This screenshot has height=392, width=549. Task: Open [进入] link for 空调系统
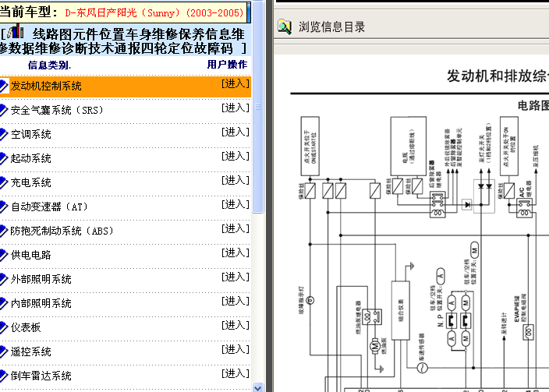(x=236, y=132)
